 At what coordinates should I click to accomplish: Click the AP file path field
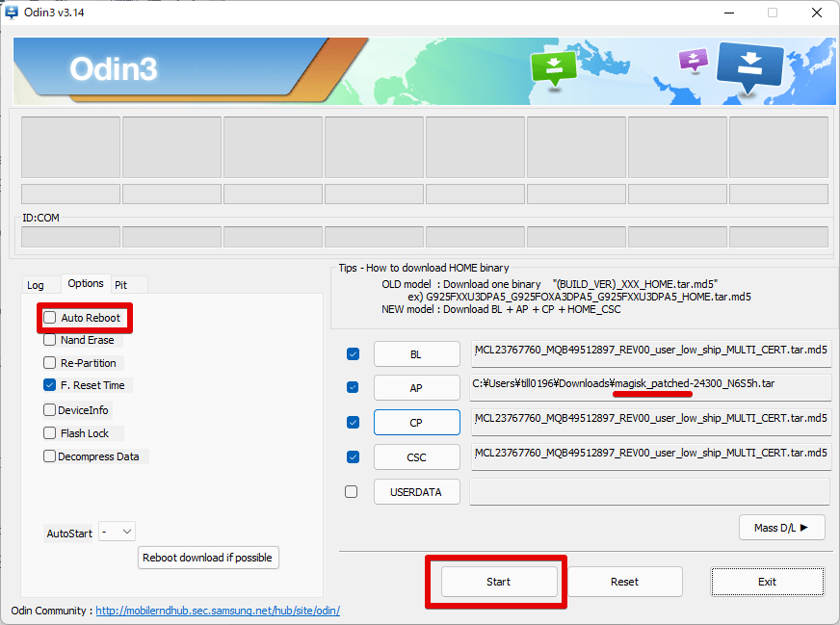pyautogui.click(x=650, y=384)
